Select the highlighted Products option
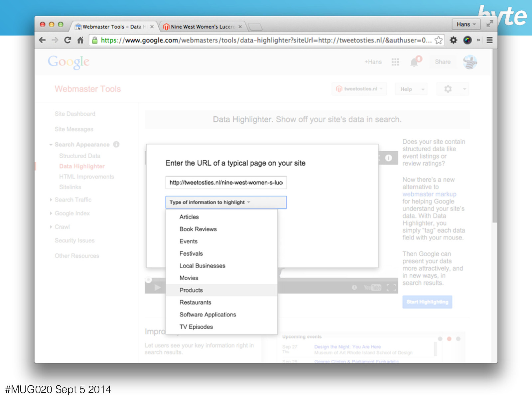Screen dimensions: 532x399 point(221,290)
